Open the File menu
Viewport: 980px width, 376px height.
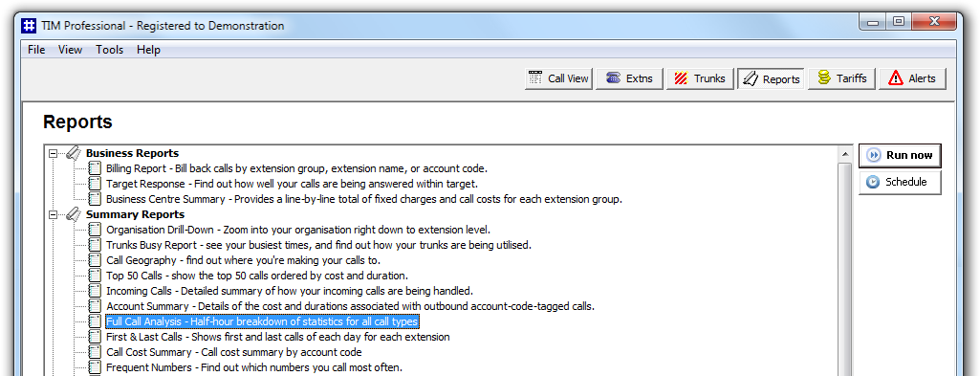(x=36, y=50)
